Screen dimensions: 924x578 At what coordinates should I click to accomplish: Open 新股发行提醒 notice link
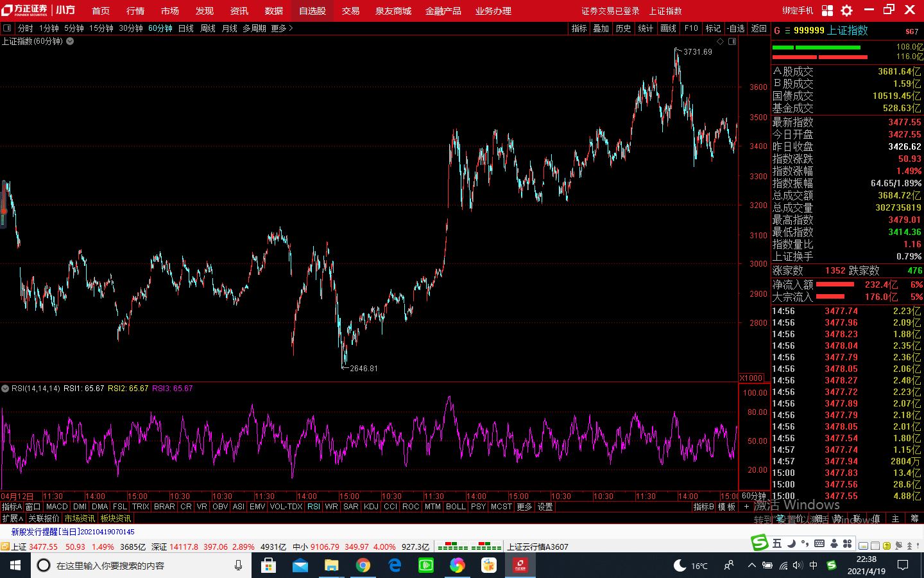(x=73, y=532)
